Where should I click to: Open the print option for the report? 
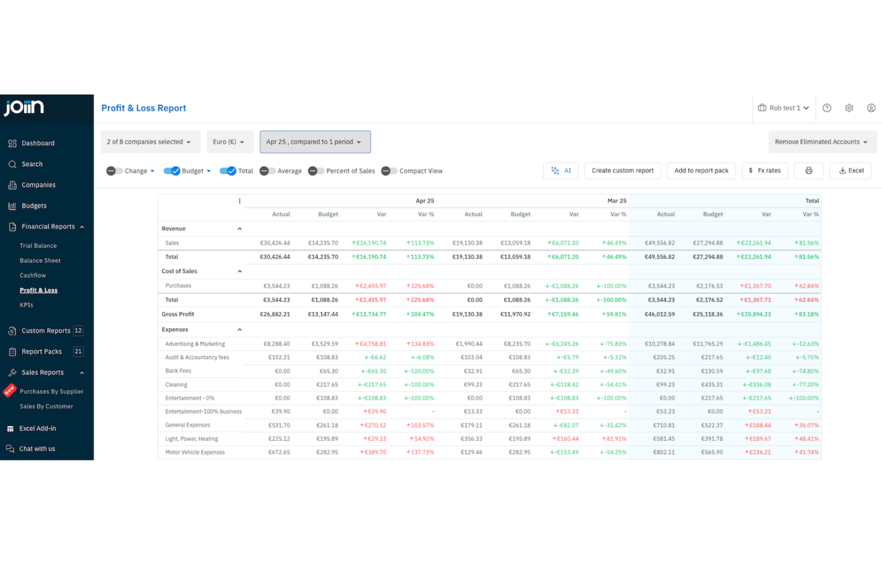pyautogui.click(x=808, y=170)
